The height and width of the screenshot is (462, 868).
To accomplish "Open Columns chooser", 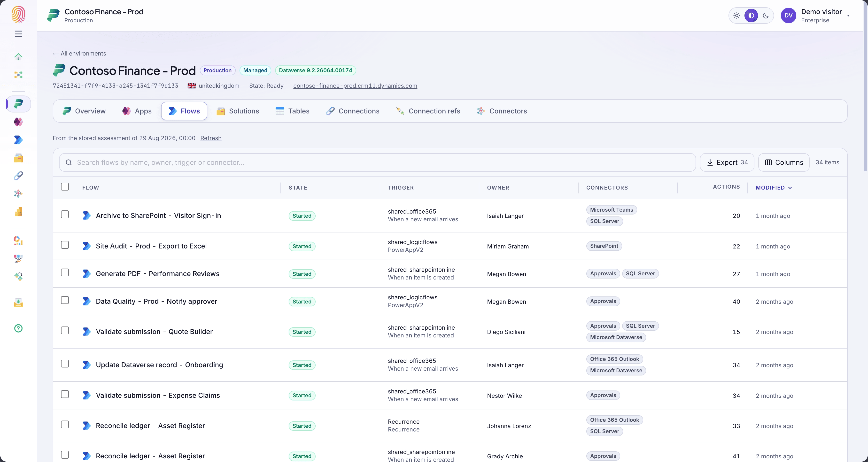I will pyautogui.click(x=784, y=163).
